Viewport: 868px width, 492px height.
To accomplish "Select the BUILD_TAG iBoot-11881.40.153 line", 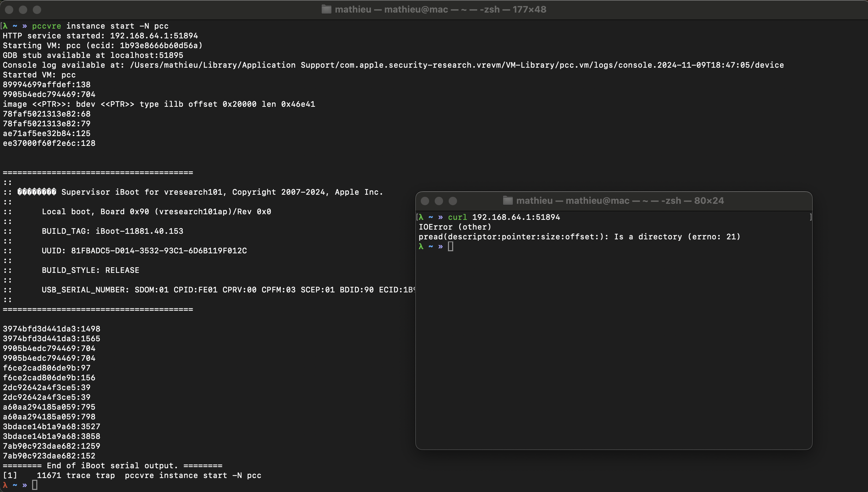I will [x=112, y=231].
